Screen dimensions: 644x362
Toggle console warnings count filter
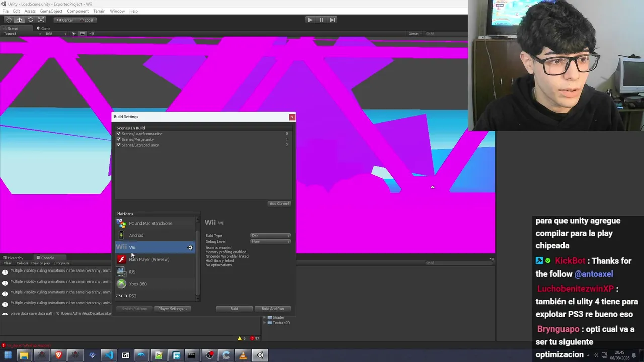tap(242, 338)
